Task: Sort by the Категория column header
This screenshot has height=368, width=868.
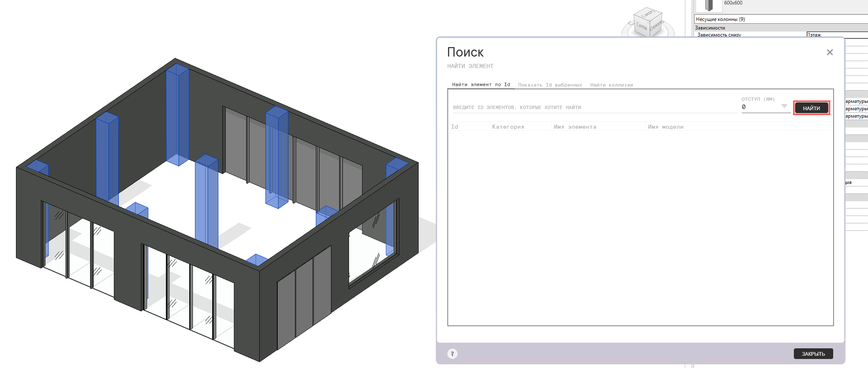Action: [508, 127]
